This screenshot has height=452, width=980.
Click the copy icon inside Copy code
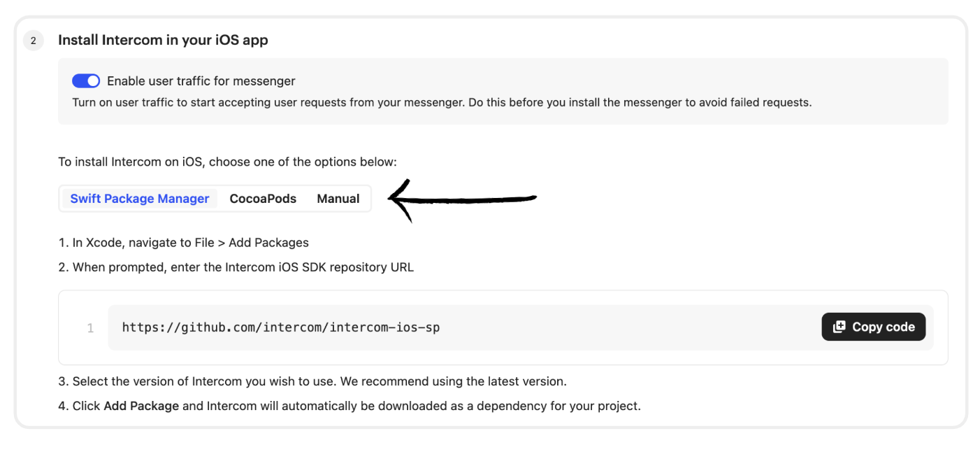[x=840, y=327]
